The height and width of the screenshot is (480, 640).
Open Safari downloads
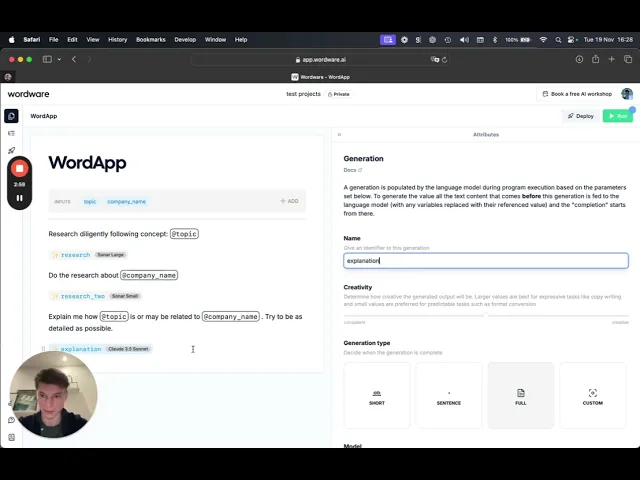[x=579, y=59]
